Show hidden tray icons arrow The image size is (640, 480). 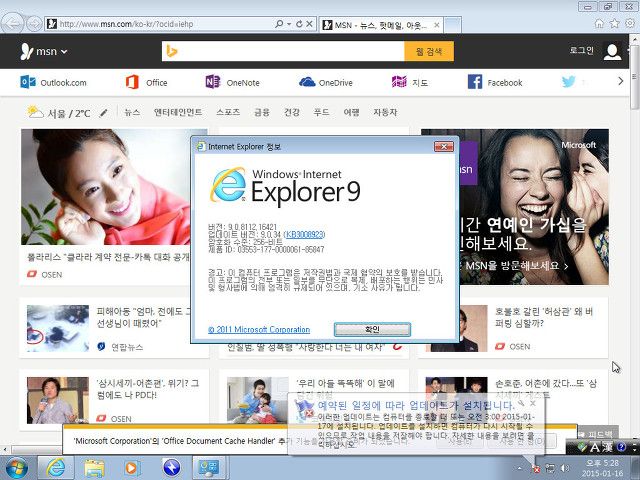pyautogui.click(x=519, y=468)
